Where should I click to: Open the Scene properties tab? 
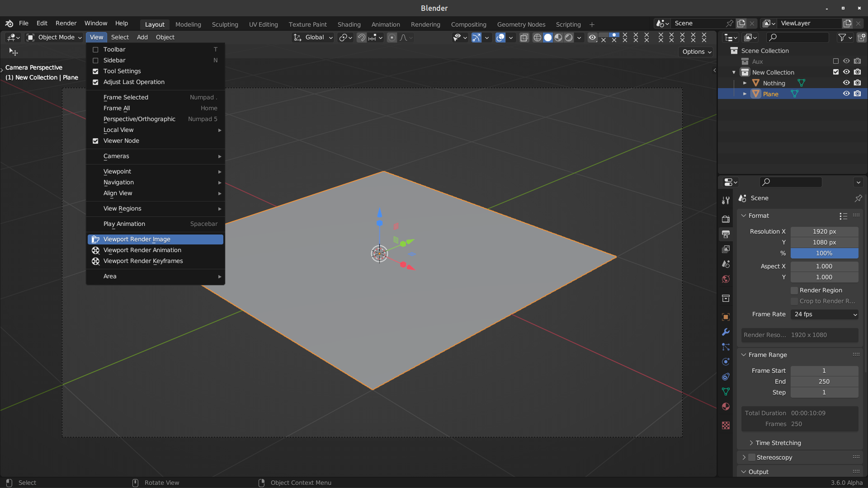coord(726,264)
